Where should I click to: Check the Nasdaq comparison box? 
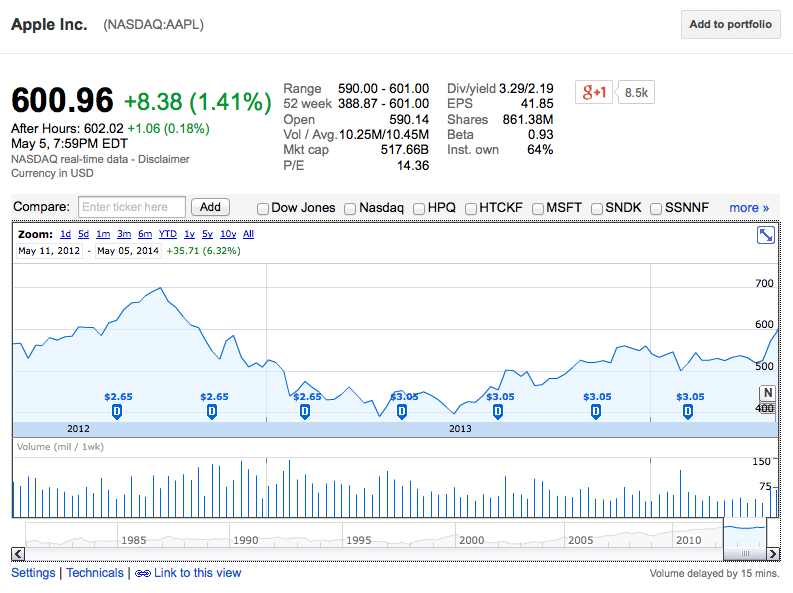[x=350, y=208]
